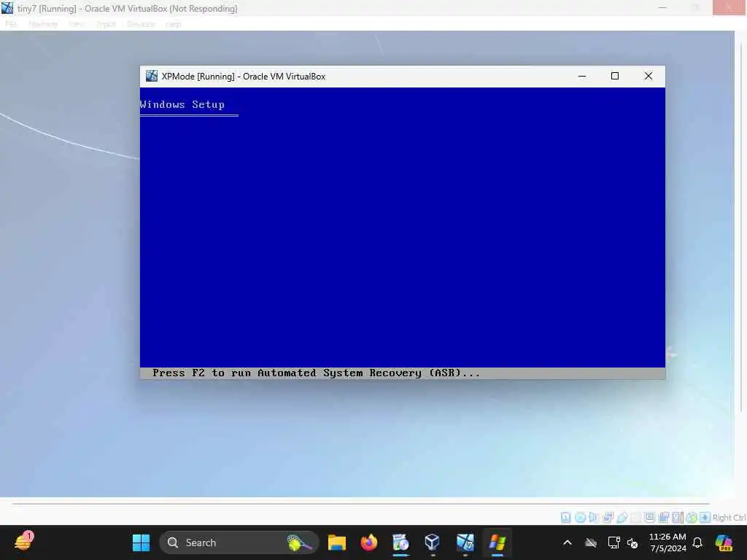This screenshot has height=560, width=747.
Task: Open the Devices menu in tiny7 window
Action: [x=141, y=24]
